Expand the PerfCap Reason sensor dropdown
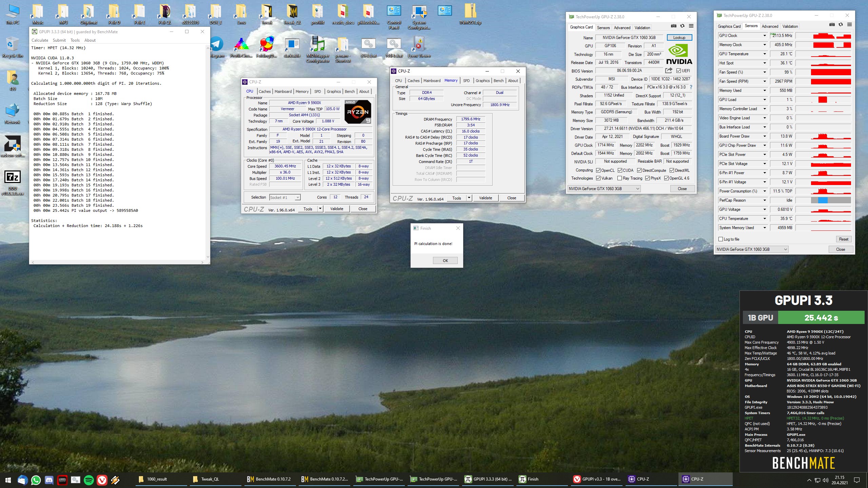The width and height of the screenshot is (868, 488). tap(765, 200)
